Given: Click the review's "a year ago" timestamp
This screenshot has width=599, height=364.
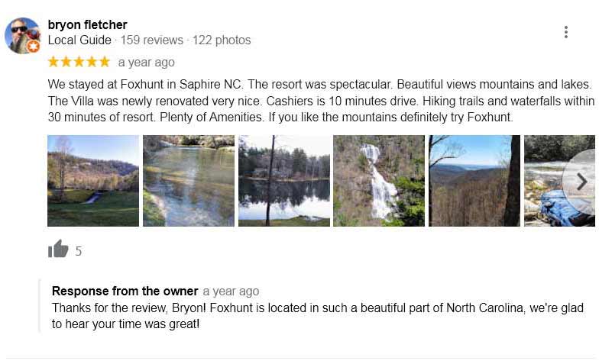Looking at the screenshot, I should click(146, 63).
